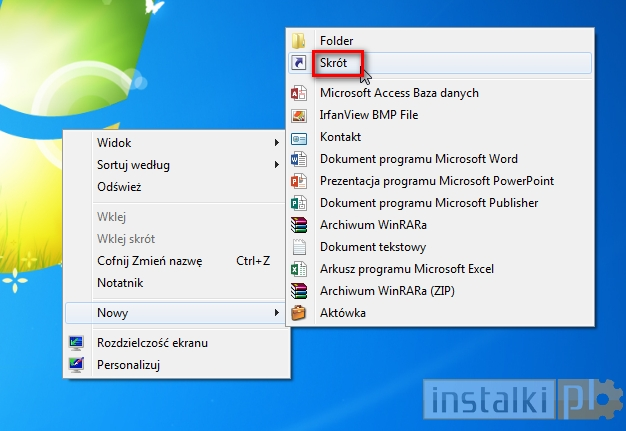The width and height of the screenshot is (626, 431).
Task: Select Personalizuj in the context menu
Action: point(128,365)
